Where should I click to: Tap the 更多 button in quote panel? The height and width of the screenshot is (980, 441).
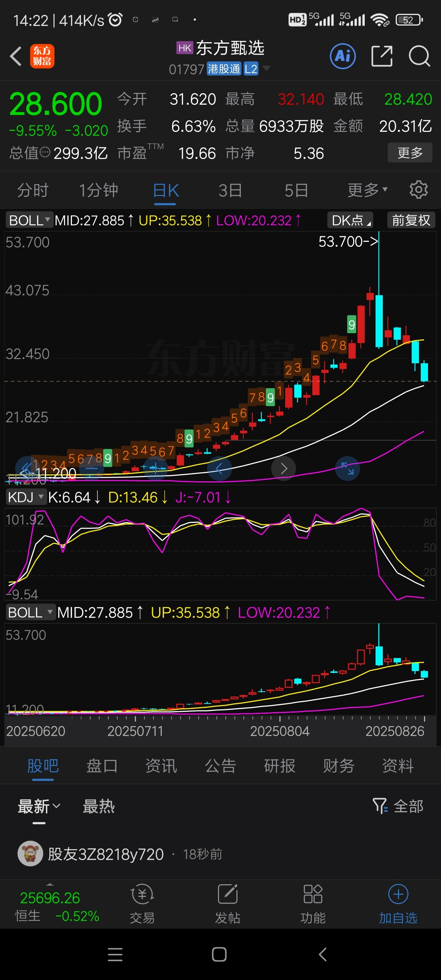pyautogui.click(x=410, y=152)
